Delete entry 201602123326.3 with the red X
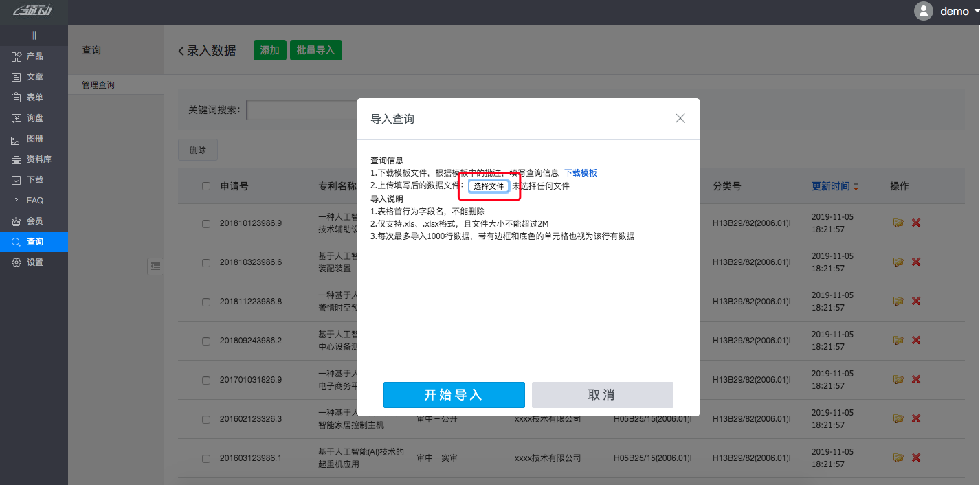The height and width of the screenshot is (485, 980). pyautogui.click(x=915, y=418)
